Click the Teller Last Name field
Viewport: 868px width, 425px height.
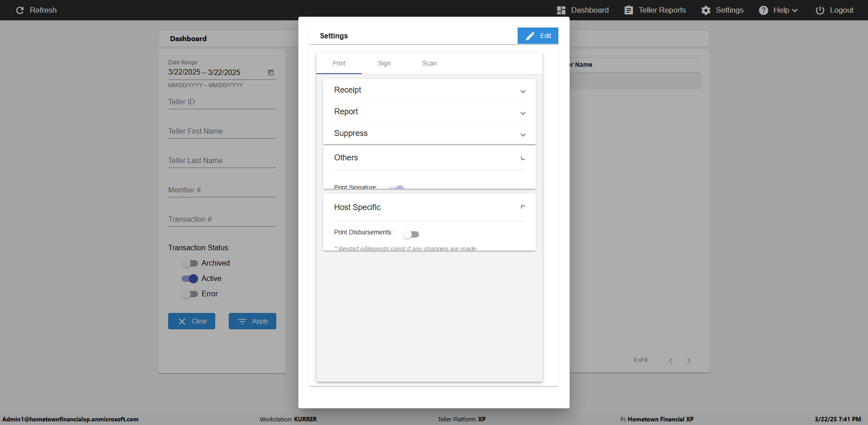pyautogui.click(x=222, y=161)
